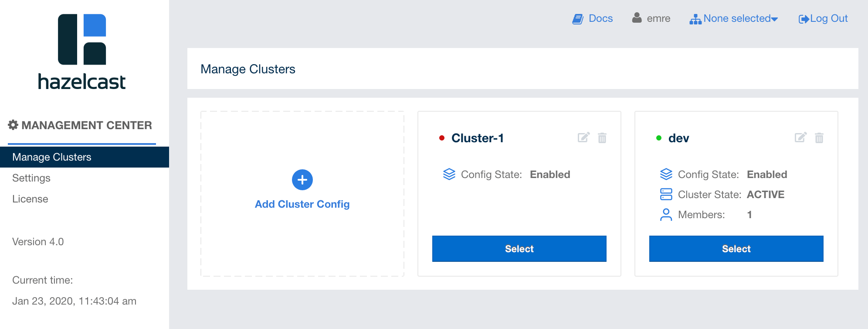868x329 pixels.
Task: Click the gear icon beside Management Center
Action: point(13,125)
